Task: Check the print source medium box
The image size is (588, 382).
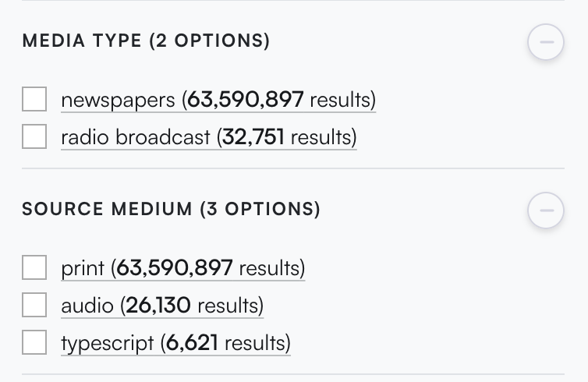Action: coord(34,267)
